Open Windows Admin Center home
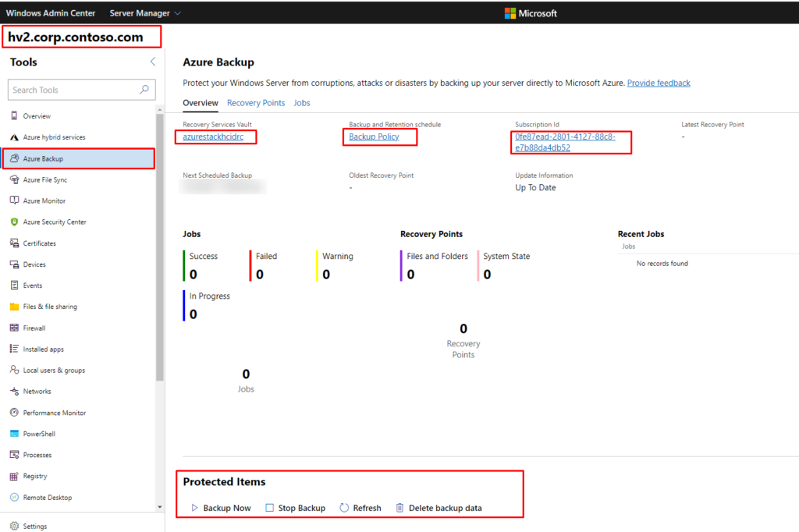Image resolution: width=799 pixels, height=532 pixels. [x=51, y=13]
